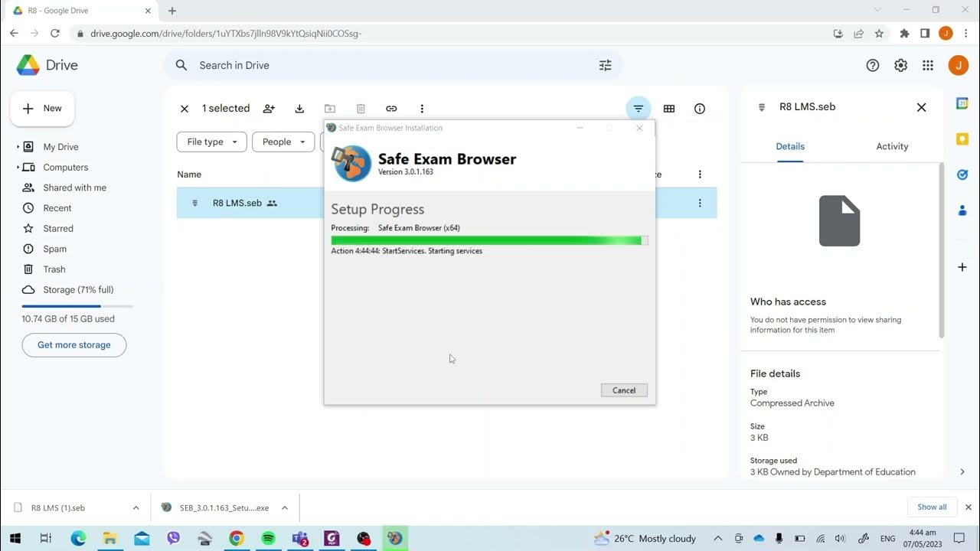Viewport: 980px width, 551px height.
Task: Open the Google apps grid
Action: (x=928, y=66)
